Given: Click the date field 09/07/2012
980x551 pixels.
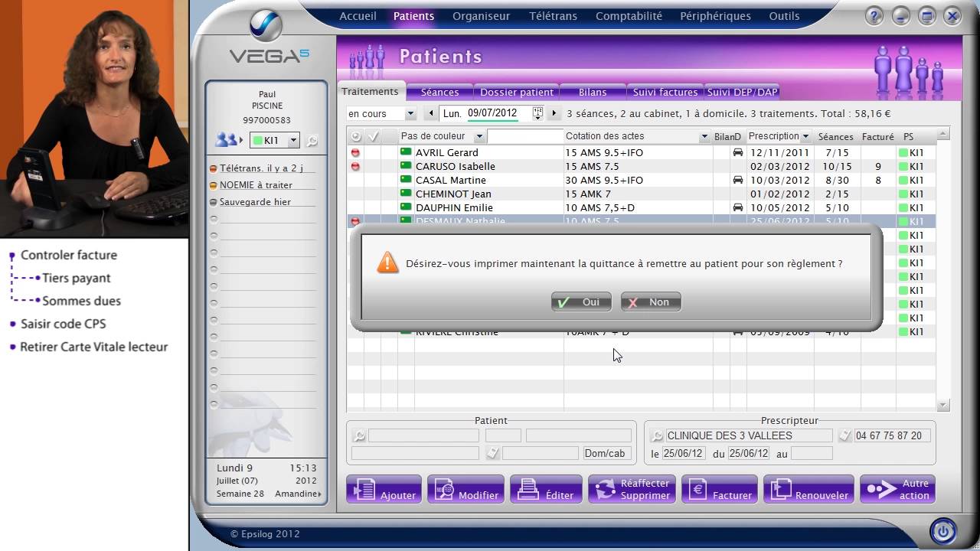Looking at the screenshot, I should click(x=492, y=113).
